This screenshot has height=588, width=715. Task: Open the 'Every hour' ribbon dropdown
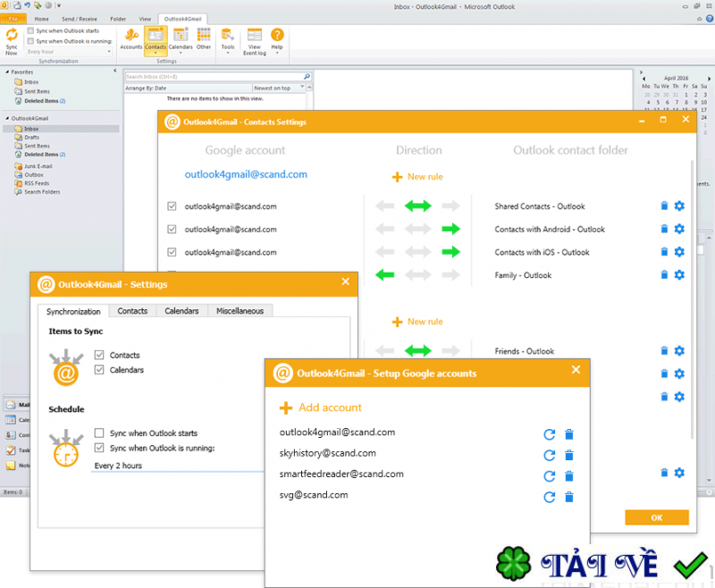69,52
